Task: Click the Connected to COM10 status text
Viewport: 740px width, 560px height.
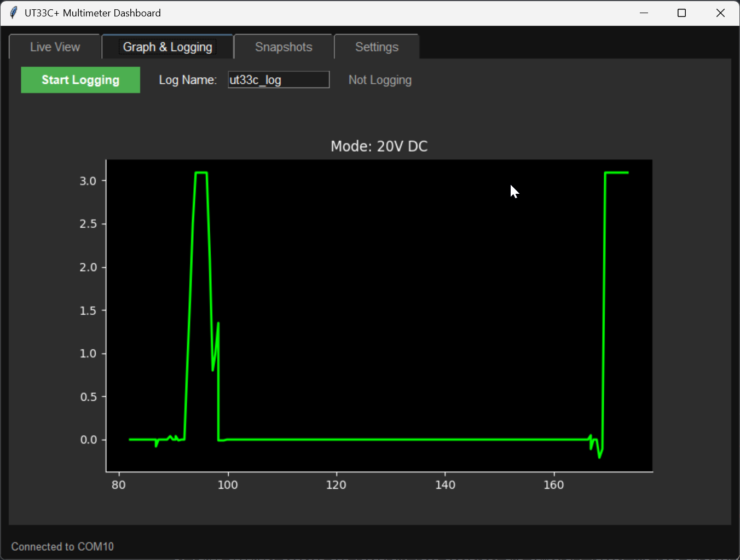Action: pos(62,546)
